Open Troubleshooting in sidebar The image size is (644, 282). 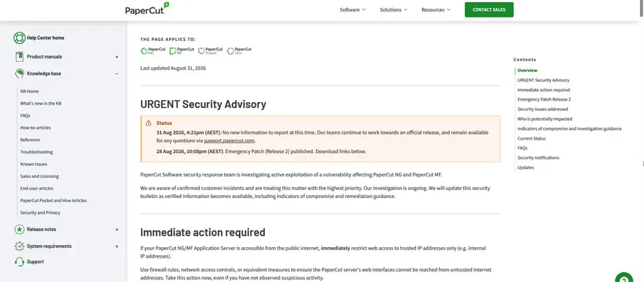click(x=36, y=152)
